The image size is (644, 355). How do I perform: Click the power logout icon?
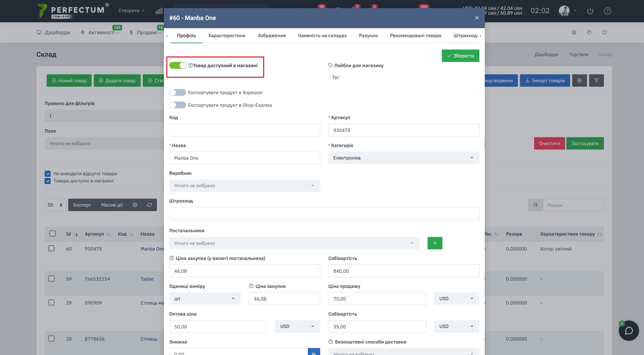click(590, 11)
